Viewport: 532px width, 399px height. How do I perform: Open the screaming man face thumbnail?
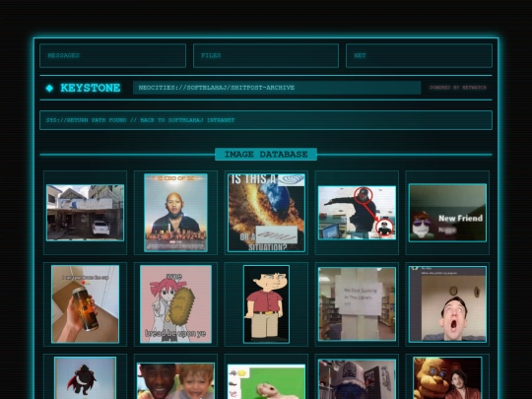447,304
